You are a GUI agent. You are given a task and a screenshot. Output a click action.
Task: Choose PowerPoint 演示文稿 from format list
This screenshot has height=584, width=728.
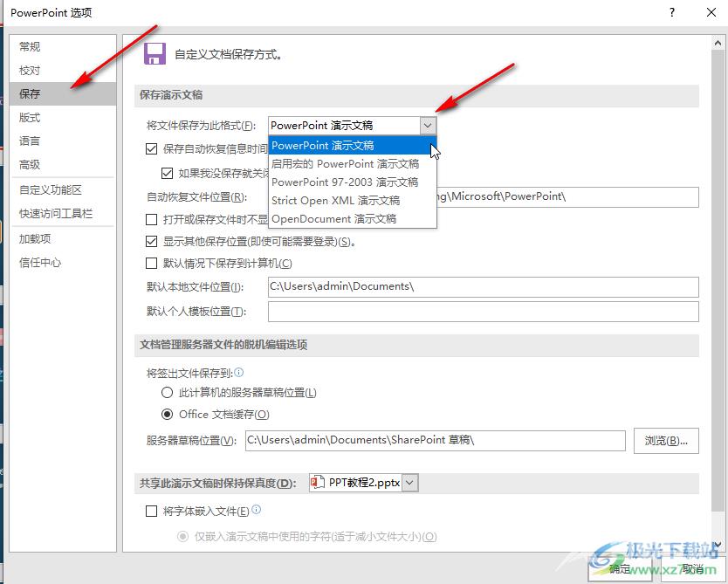click(353, 145)
